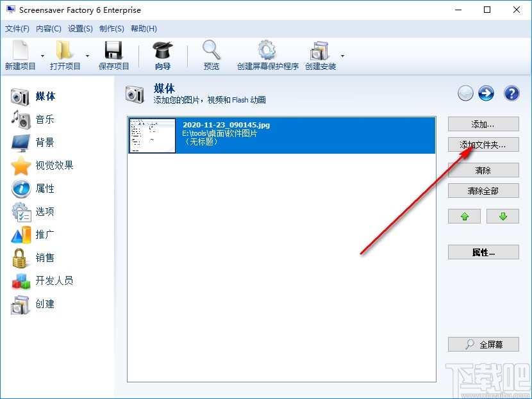Click the 清除 button
Image resolution: width=532 pixels, height=399 pixels.
point(483,170)
